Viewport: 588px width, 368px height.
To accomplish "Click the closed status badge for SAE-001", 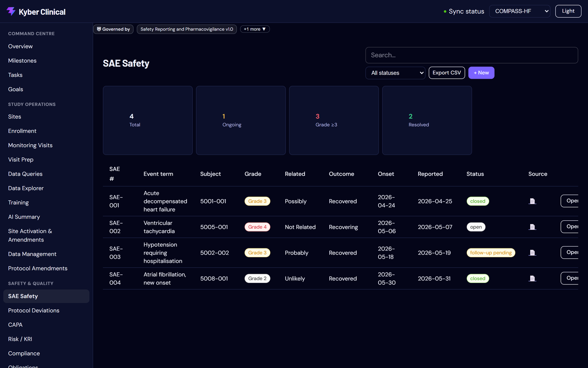I will [x=478, y=201].
